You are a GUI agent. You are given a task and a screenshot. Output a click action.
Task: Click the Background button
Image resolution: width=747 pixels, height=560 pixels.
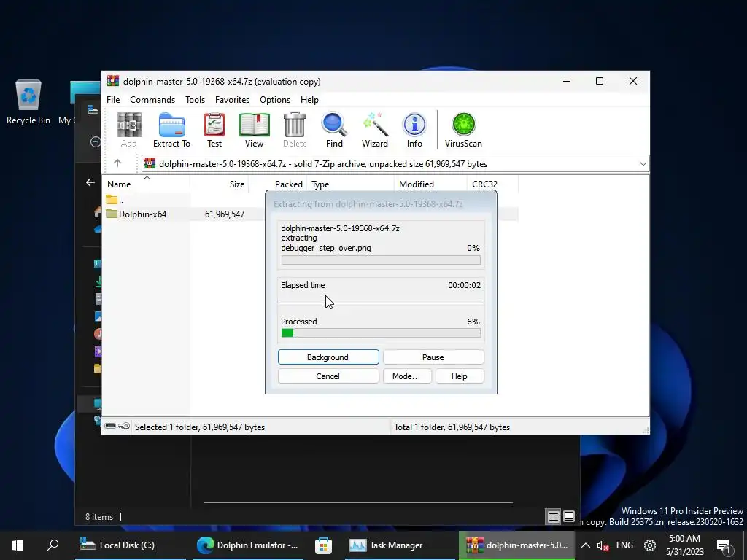coord(328,357)
